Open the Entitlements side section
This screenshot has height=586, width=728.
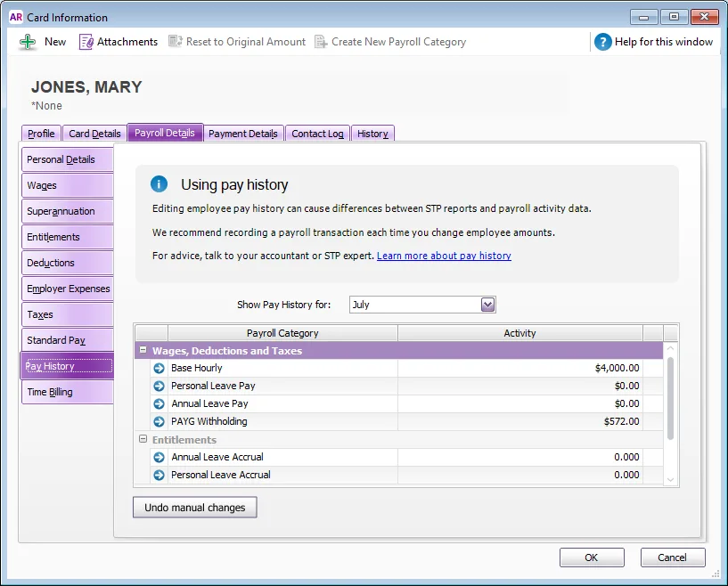click(68, 237)
